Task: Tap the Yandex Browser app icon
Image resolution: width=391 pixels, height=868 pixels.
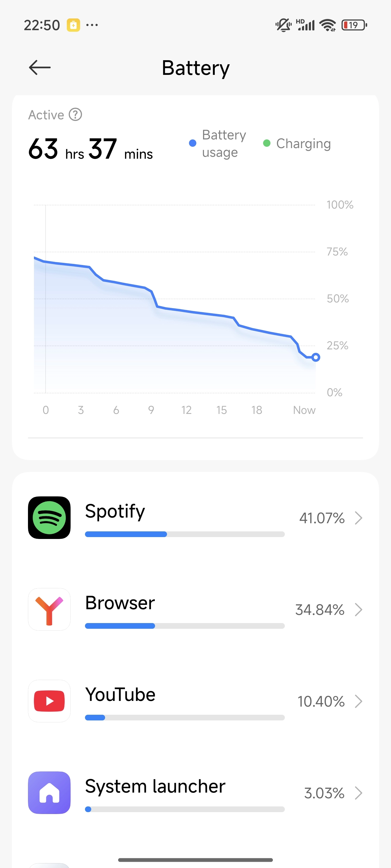Action: click(49, 609)
